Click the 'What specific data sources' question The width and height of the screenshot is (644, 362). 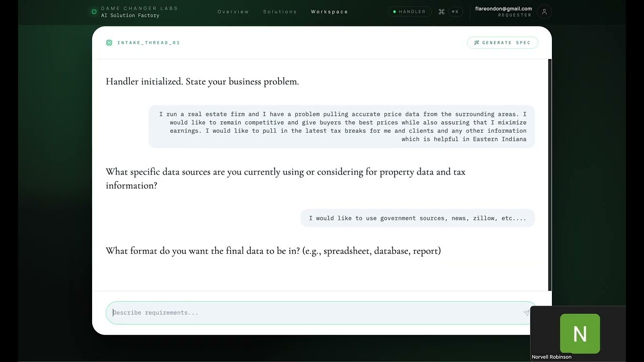(285, 178)
